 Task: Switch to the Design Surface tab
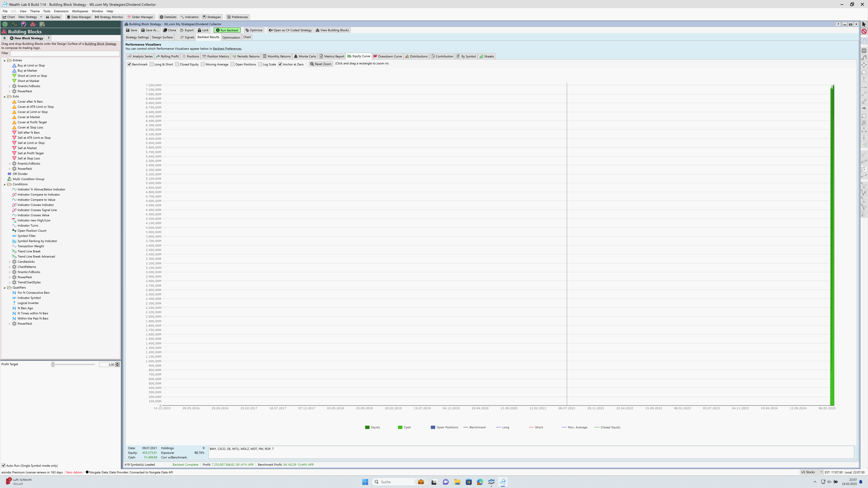click(x=162, y=37)
